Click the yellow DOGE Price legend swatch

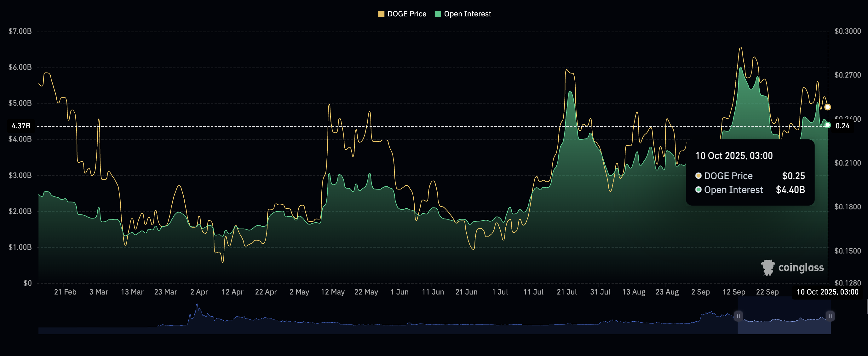(x=381, y=14)
